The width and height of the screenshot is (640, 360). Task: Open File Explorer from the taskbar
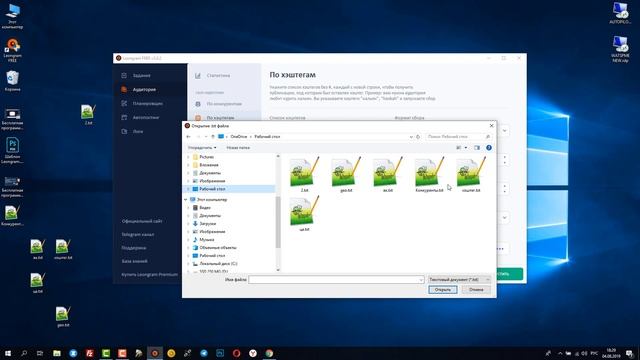click(57, 353)
